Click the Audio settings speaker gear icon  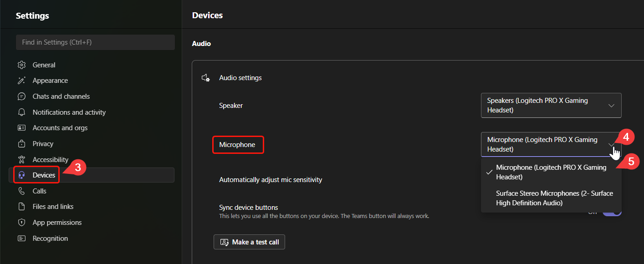(206, 78)
